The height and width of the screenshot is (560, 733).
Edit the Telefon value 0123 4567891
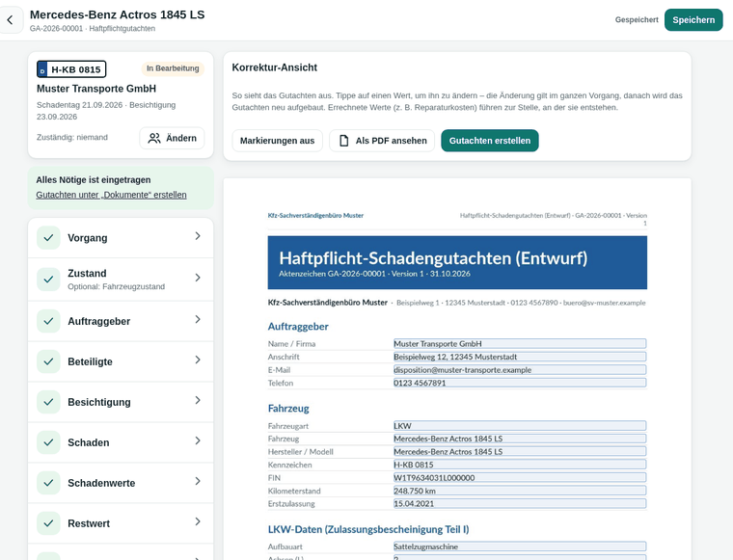(x=520, y=383)
